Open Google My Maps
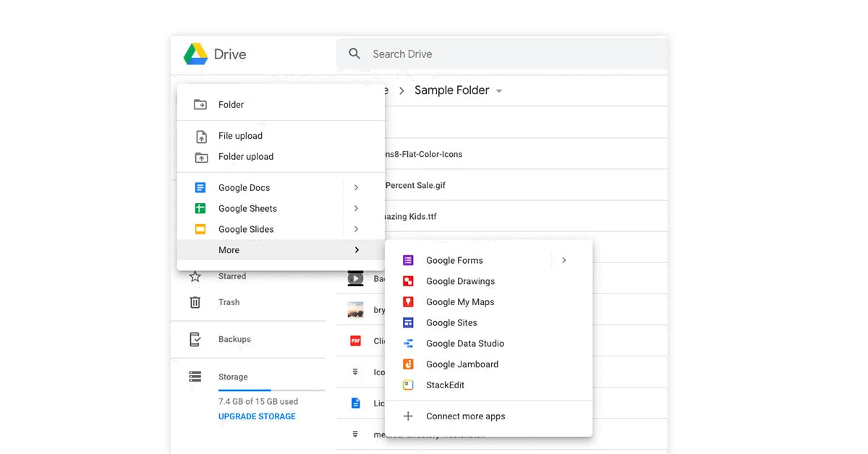 point(460,301)
